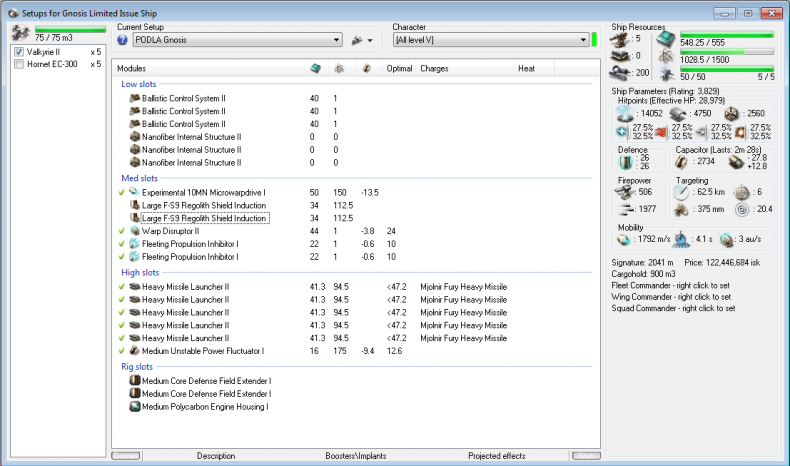Open the Character dropdown All level V
790x466 pixels.
[x=491, y=40]
